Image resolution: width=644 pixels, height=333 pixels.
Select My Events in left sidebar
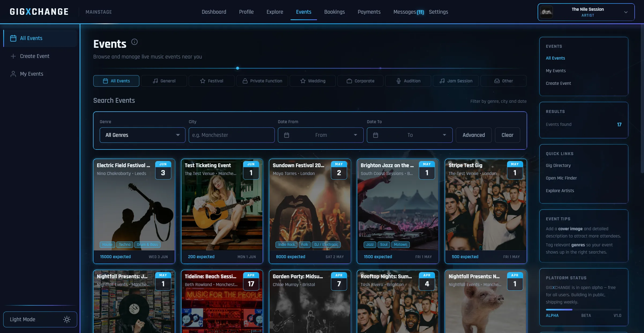tap(40, 74)
